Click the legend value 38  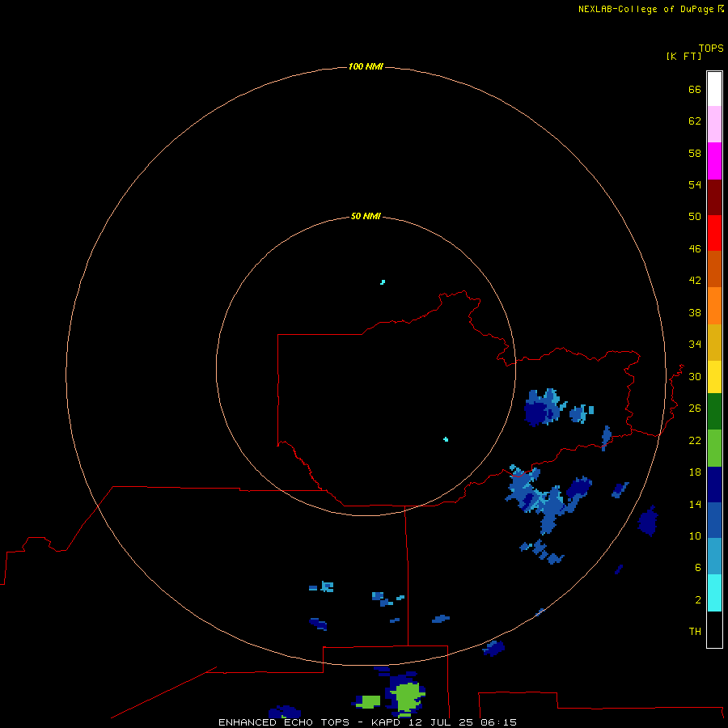point(695,313)
